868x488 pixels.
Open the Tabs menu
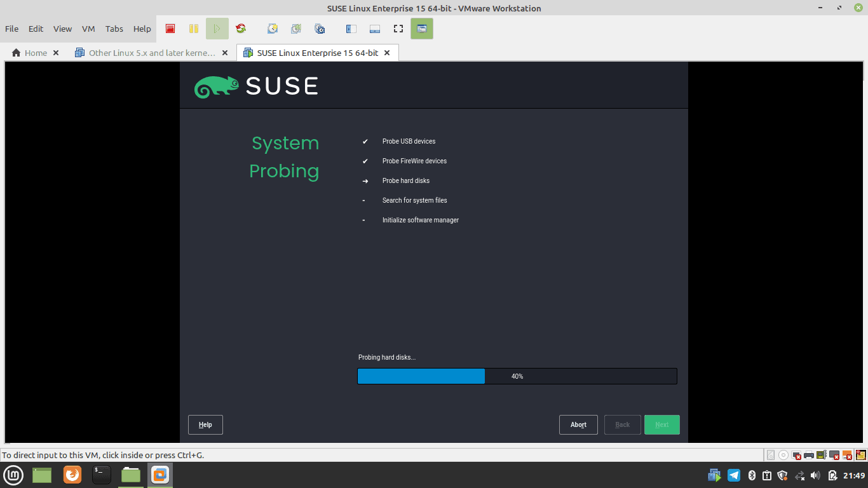coord(114,29)
